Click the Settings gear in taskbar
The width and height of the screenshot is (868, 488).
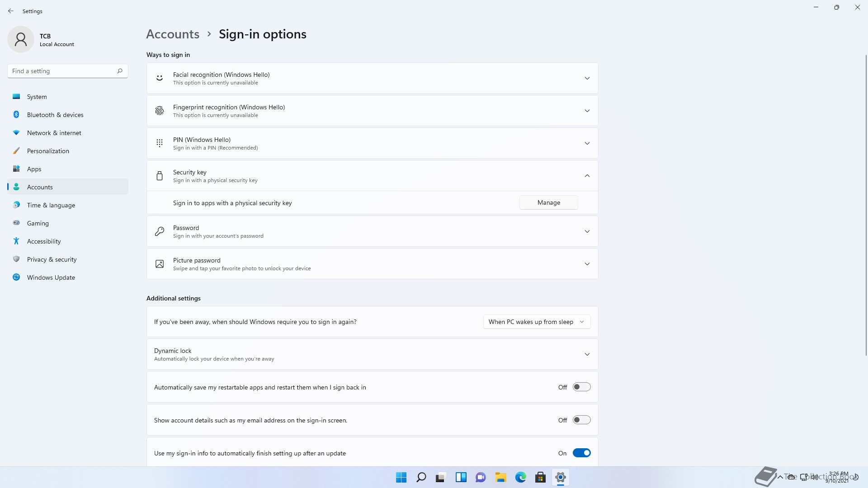tap(560, 477)
